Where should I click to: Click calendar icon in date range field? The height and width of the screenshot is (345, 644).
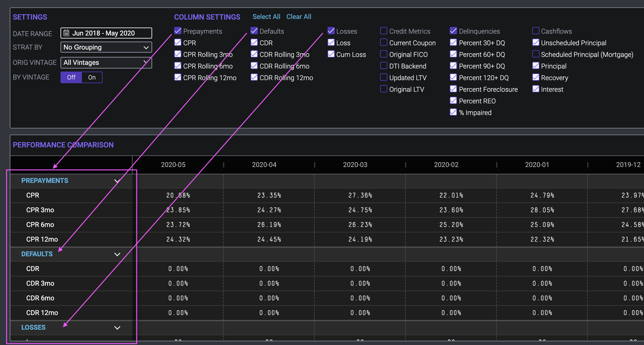(x=66, y=33)
